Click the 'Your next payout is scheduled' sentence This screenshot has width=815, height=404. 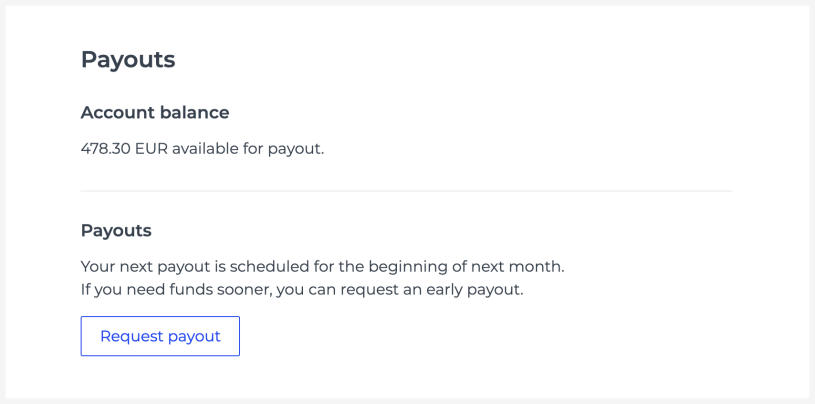click(322, 267)
